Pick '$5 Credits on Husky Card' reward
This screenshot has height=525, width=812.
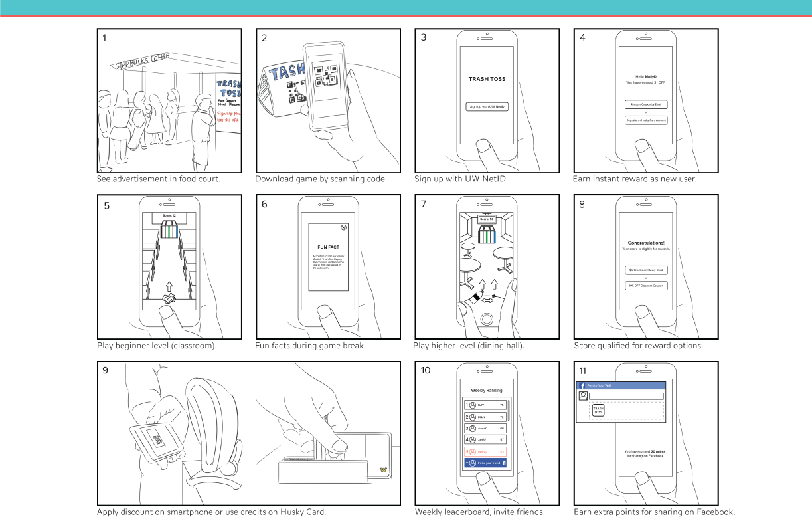tap(646, 270)
